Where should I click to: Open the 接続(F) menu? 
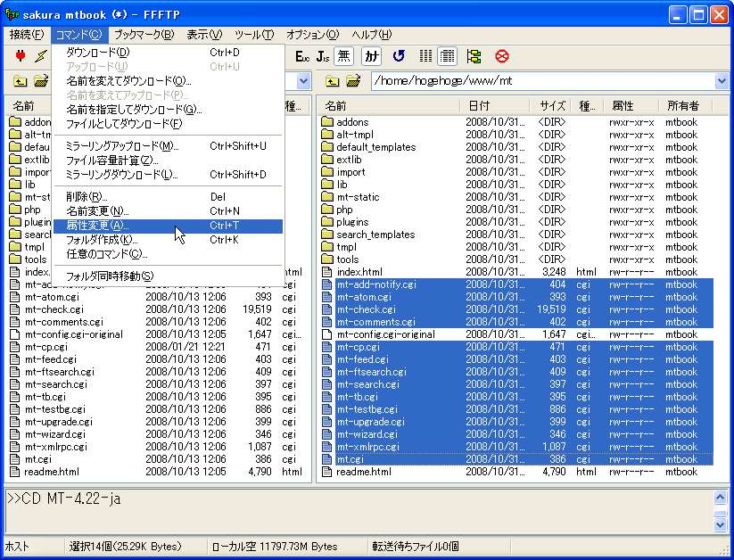(27, 35)
